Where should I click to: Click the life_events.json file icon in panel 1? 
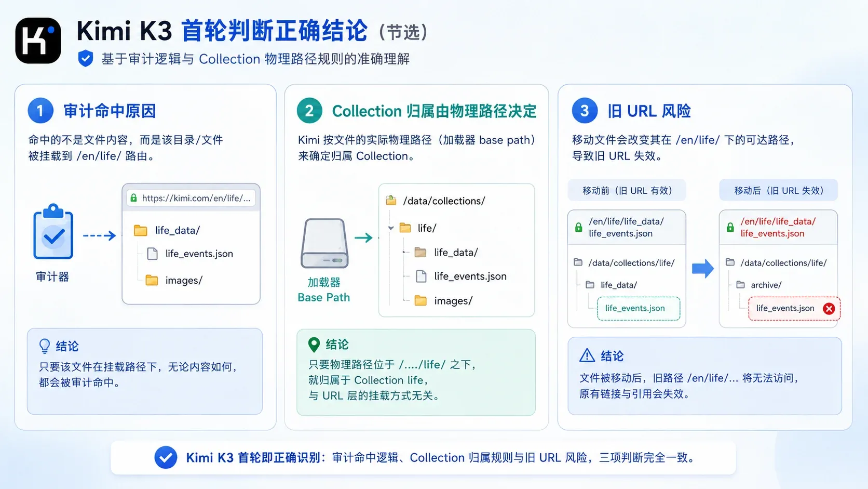click(x=153, y=254)
